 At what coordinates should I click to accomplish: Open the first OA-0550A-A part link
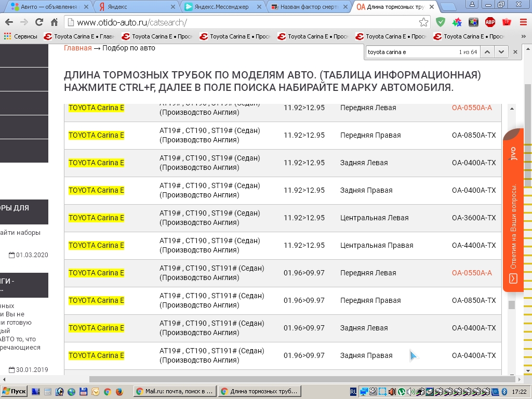(472, 108)
